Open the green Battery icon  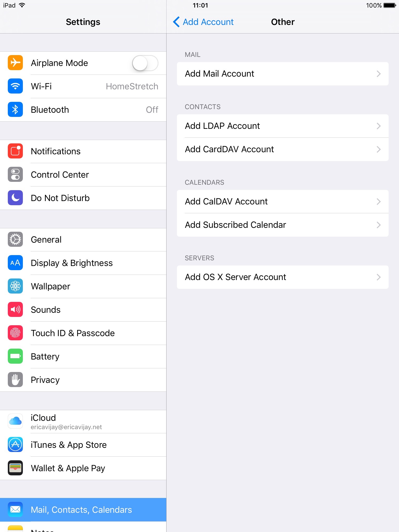pos(15,356)
